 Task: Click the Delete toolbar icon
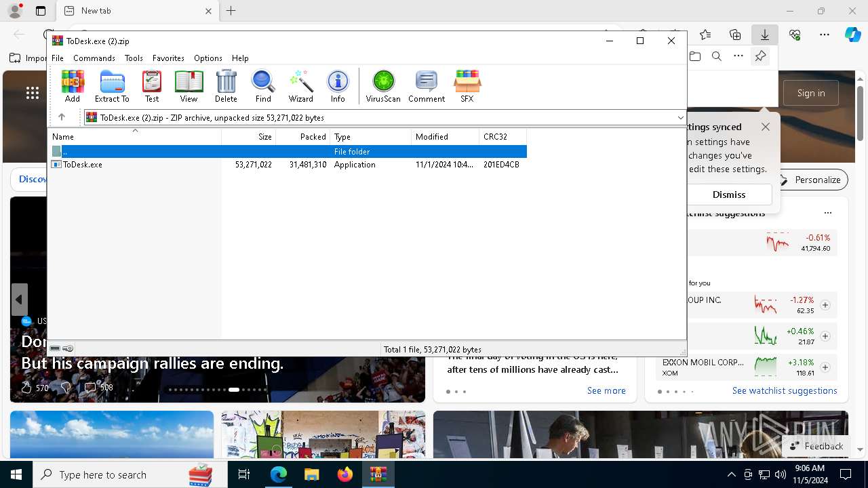tap(226, 86)
